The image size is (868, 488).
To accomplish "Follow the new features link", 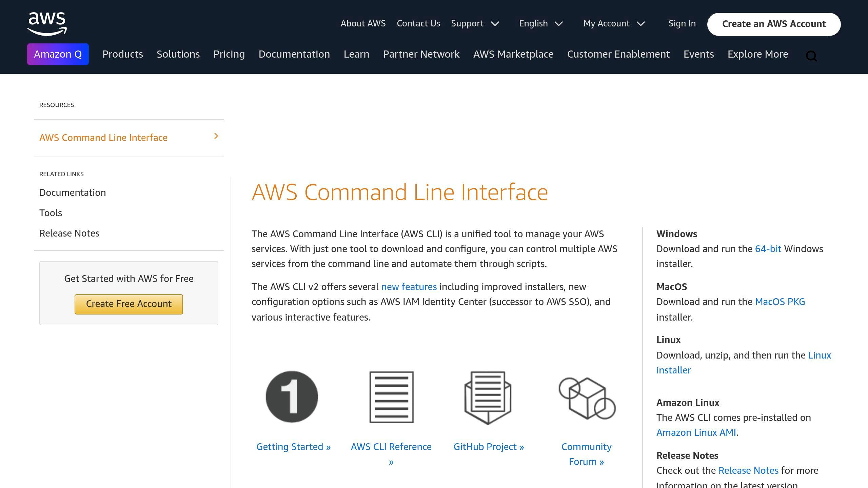I will click(409, 287).
